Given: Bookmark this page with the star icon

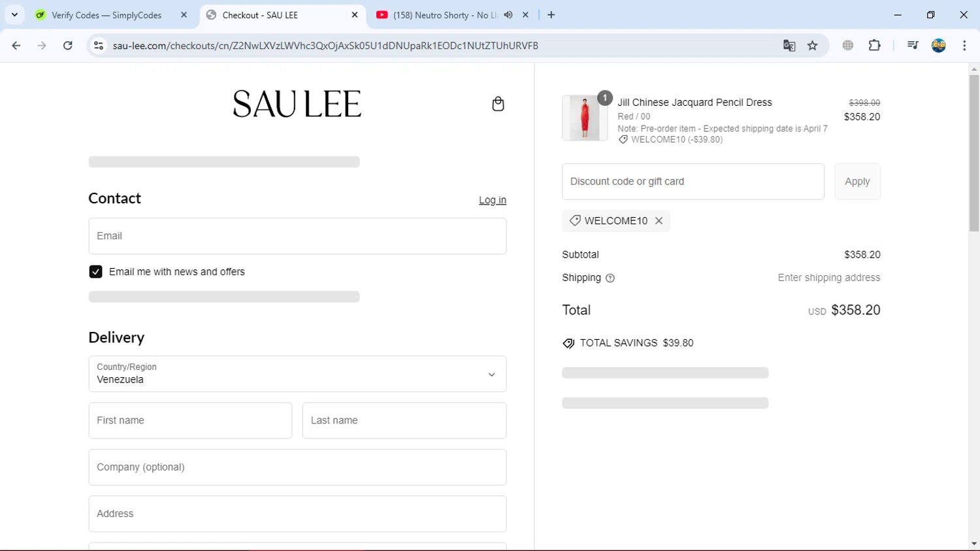Looking at the screenshot, I should pos(813,46).
